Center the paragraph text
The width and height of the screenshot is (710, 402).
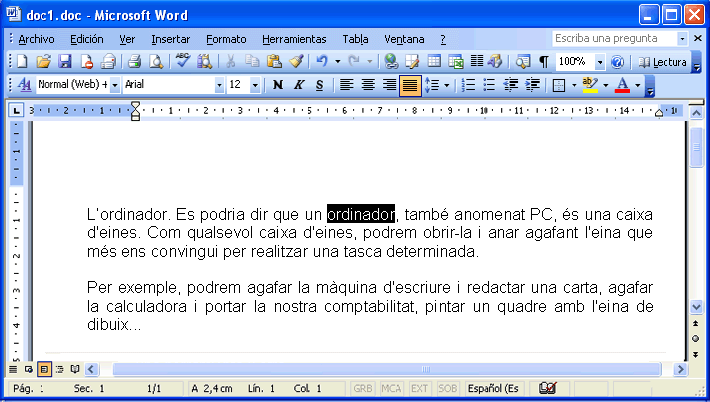[368, 85]
